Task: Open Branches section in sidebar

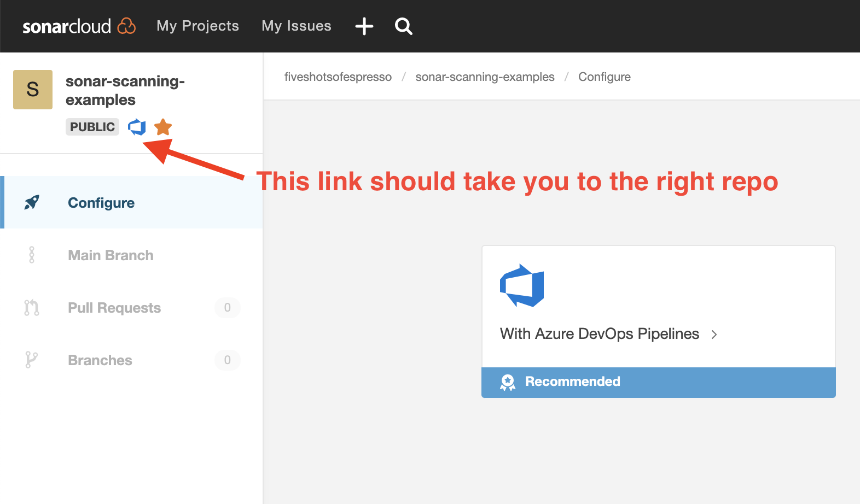Action: point(100,360)
